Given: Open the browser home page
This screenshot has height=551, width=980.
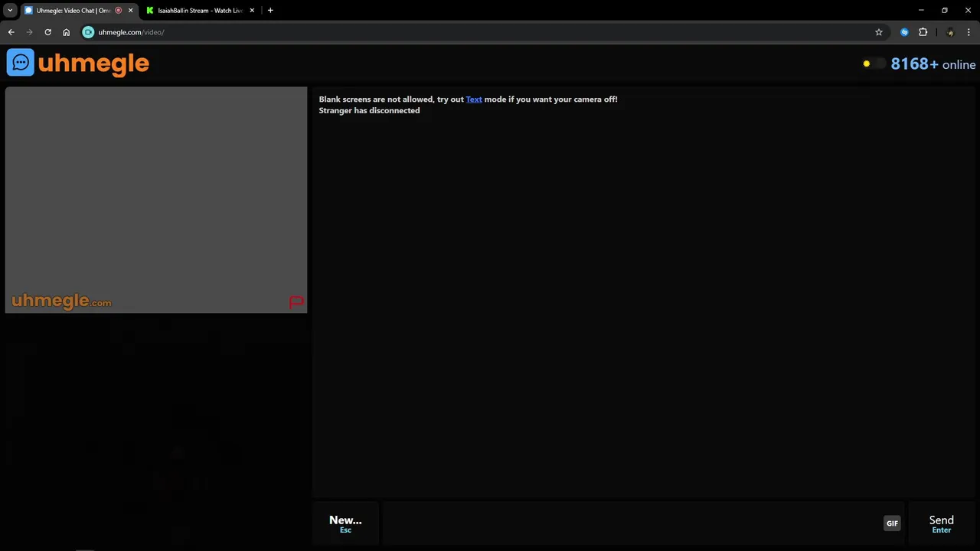Looking at the screenshot, I should tap(66, 32).
